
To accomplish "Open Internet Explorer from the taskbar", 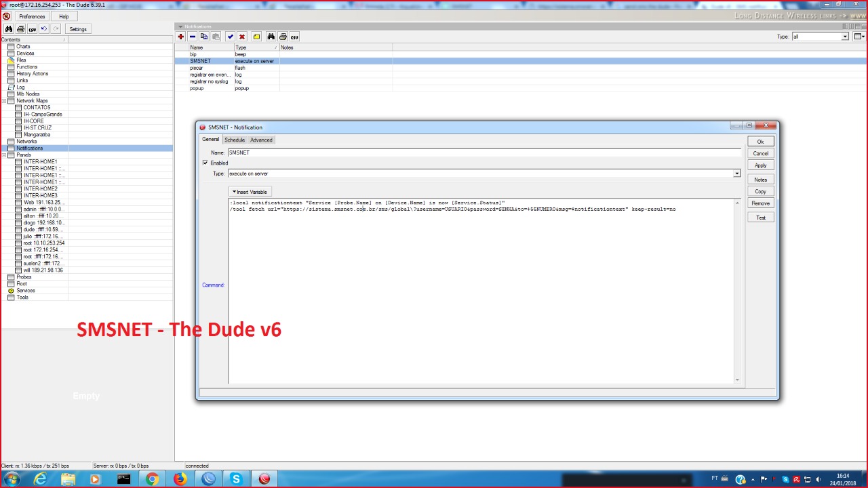I will [x=41, y=479].
